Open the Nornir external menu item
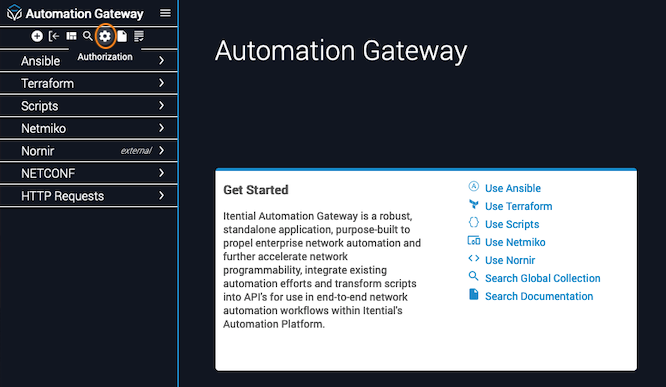The image size is (666, 387). coord(88,151)
